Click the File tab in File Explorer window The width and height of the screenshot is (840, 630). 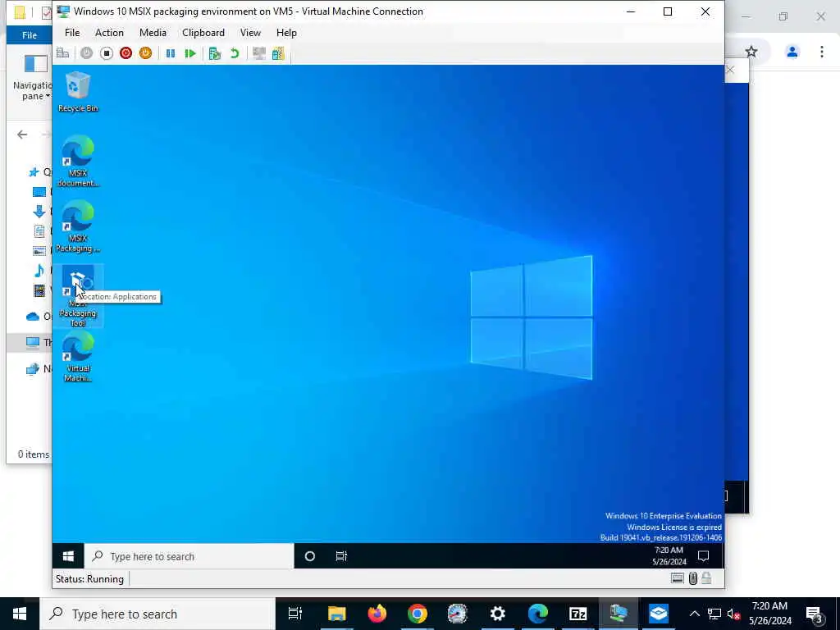pos(30,35)
